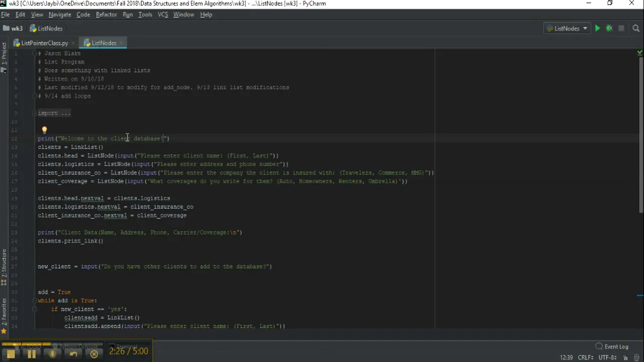Click the wk3 breadcrumb folder
Viewport: 644px width, 362px height.
13,29
